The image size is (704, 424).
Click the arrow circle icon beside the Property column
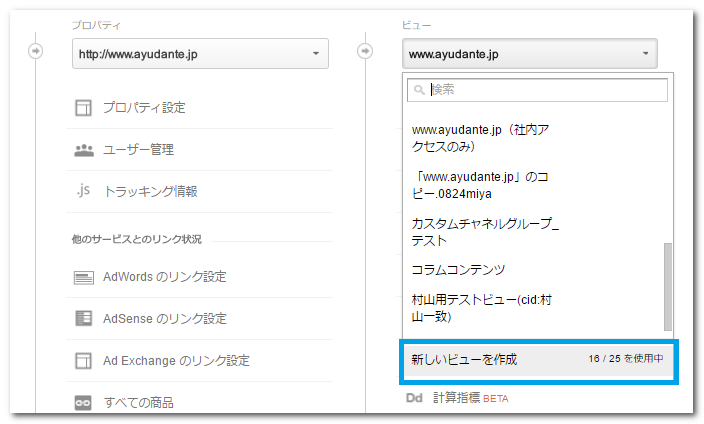(35, 51)
